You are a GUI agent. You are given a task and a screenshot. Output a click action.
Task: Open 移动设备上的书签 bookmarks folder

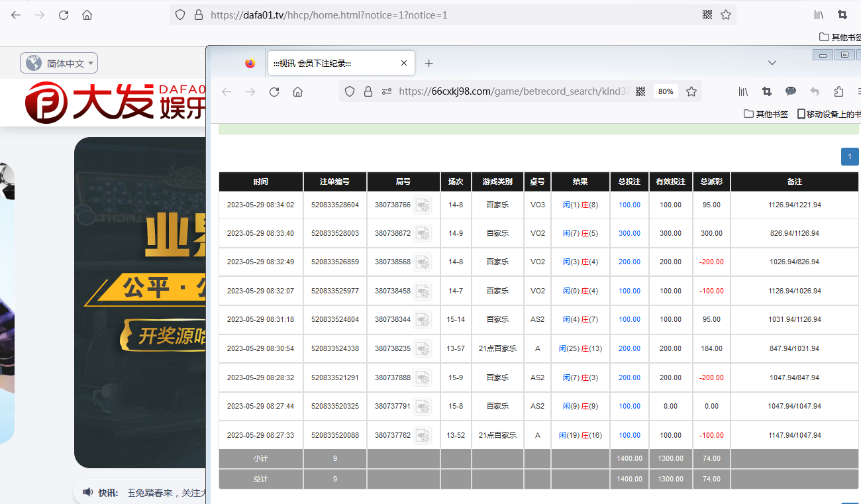(829, 114)
